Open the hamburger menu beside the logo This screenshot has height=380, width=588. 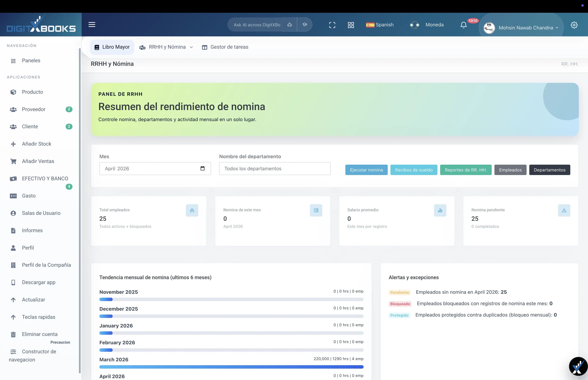[x=92, y=24]
